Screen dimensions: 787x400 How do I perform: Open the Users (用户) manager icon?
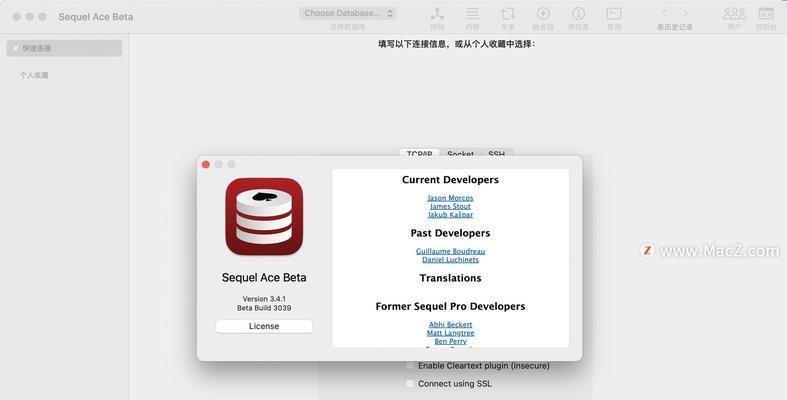tap(734, 14)
